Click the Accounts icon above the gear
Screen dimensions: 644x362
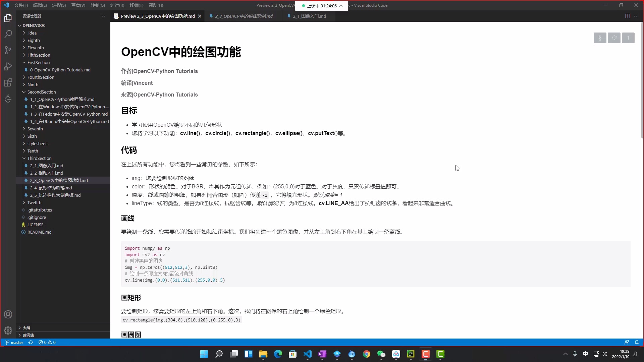(x=8, y=314)
